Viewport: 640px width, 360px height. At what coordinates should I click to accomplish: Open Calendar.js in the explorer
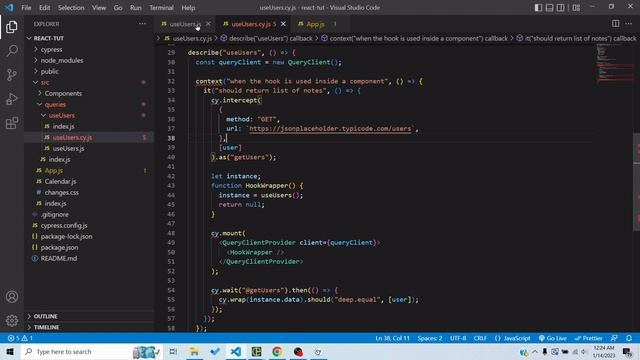click(x=89, y=182)
